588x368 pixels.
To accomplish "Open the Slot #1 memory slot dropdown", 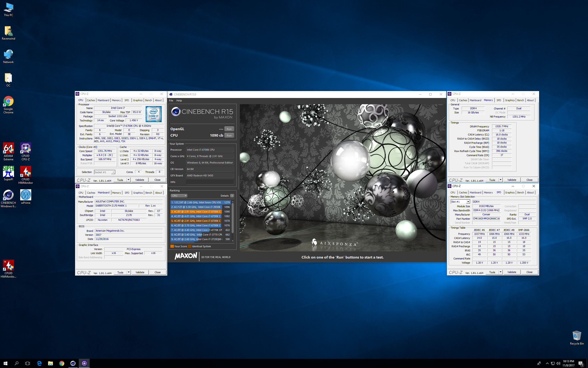I will [460, 201].
